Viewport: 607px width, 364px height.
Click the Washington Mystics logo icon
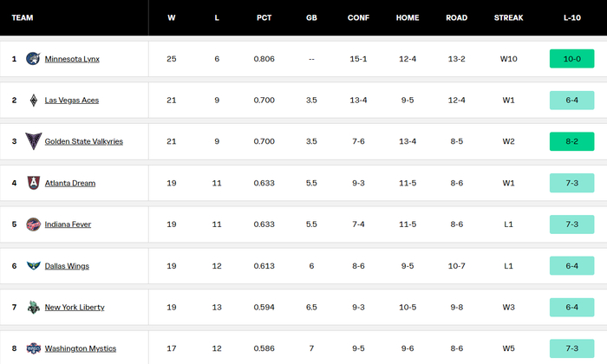pos(33,348)
